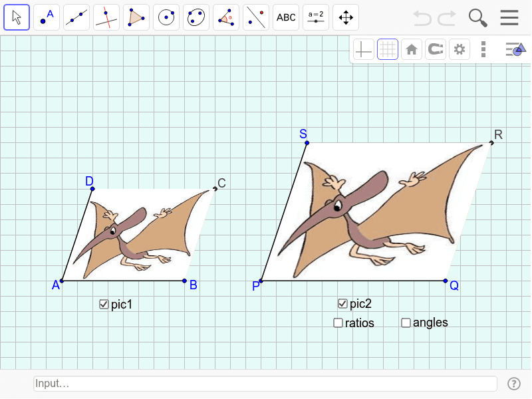Click the small pterodactyl picture pic1
Viewport: 532px width, 399px height.
(138, 235)
